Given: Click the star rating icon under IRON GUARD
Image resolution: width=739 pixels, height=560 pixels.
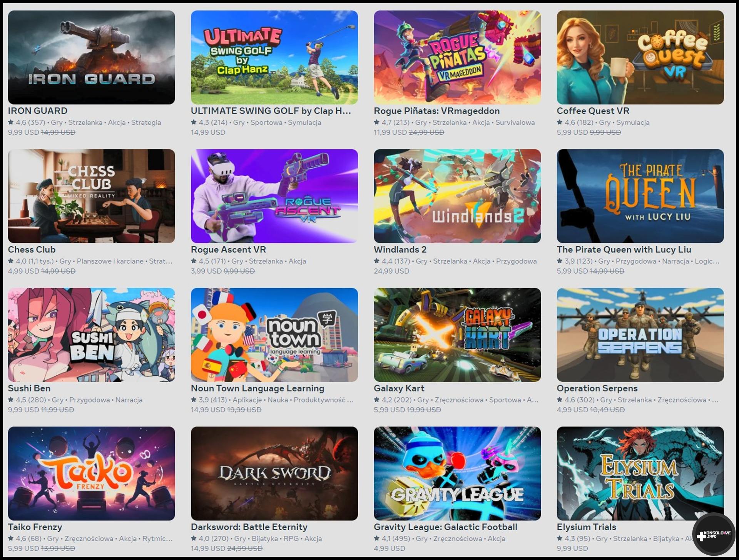Looking at the screenshot, I should coord(11,122).
